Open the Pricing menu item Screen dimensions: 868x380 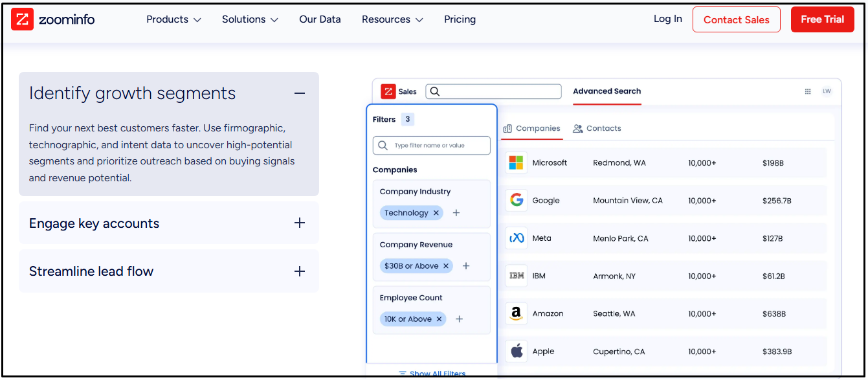click(460, 19)
